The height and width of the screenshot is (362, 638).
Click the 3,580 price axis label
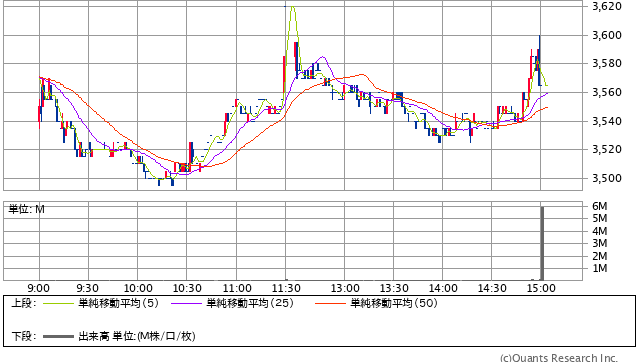pyautogui.click(x=607, y=63)
